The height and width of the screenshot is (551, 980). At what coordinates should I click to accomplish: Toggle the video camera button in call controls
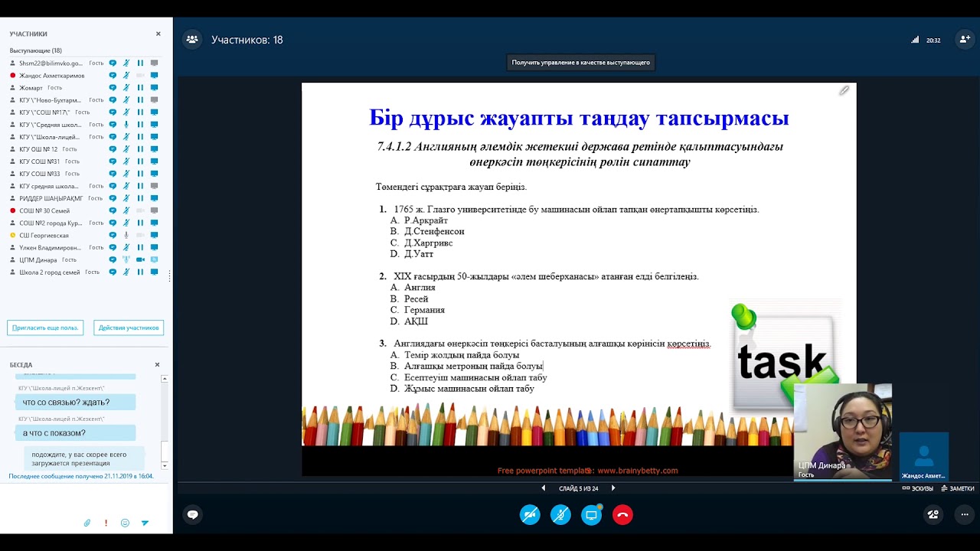pyautogui.click(x=530, y=515)
